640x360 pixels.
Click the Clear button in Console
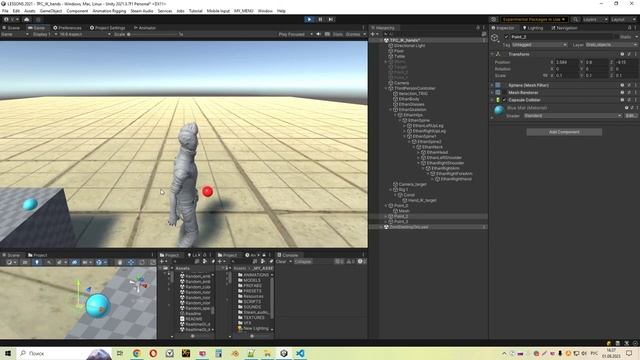(281, 262)
